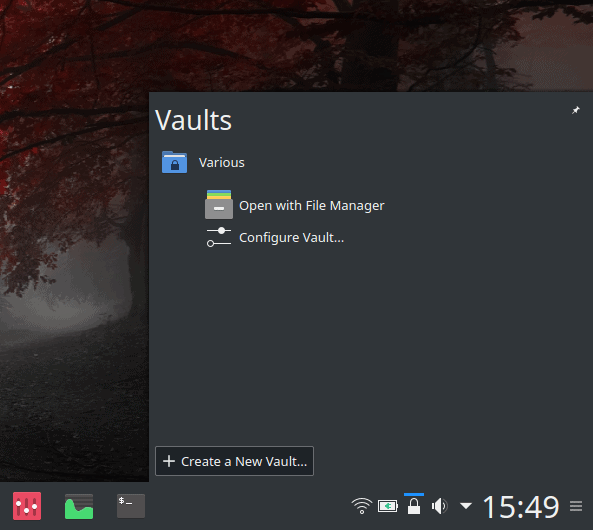Open the red mixer settings app in taskbar

pyautogui.click(x=27, y=506)
